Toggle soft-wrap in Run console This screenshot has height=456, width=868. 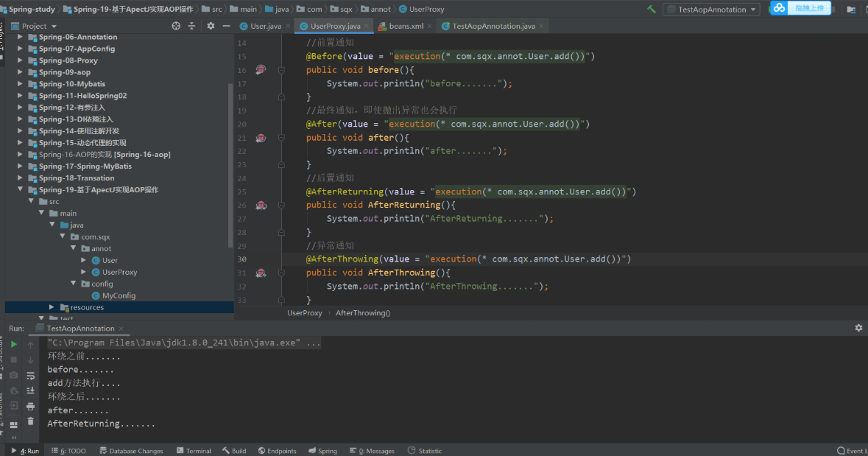(30, 376)
